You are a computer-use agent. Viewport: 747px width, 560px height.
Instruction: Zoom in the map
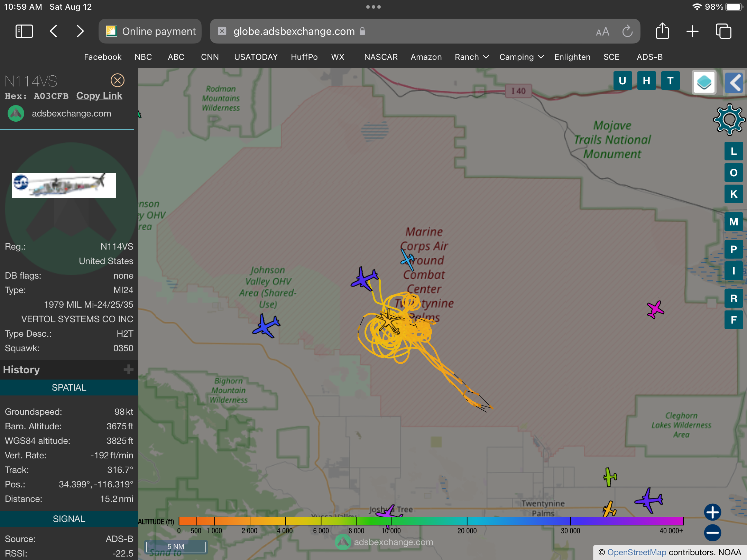712,512
